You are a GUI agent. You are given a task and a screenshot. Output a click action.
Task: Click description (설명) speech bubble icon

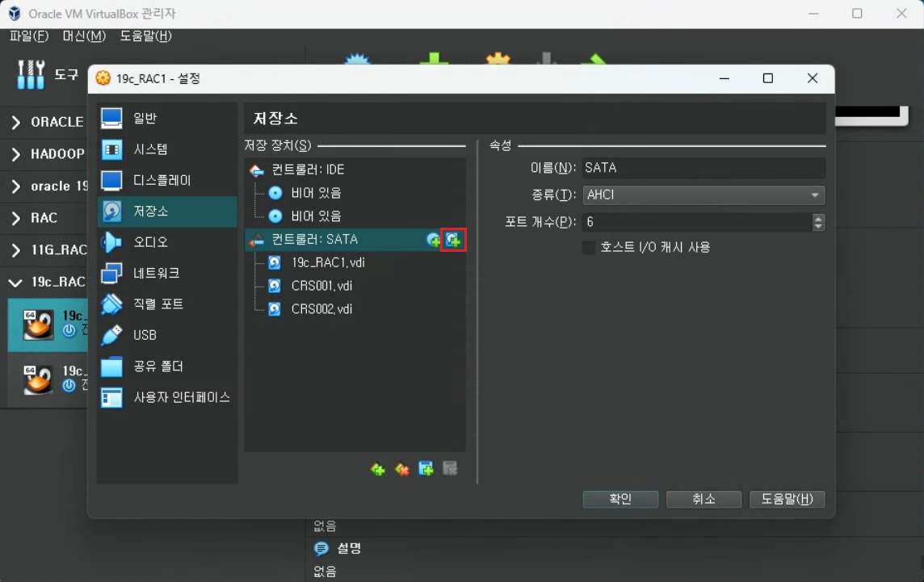(321, 549)
